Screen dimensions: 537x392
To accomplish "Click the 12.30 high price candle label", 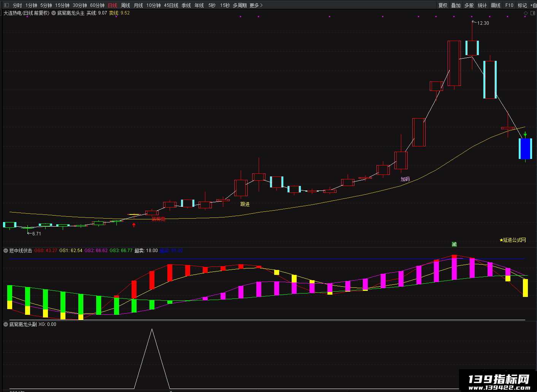I will pos(483,23).
